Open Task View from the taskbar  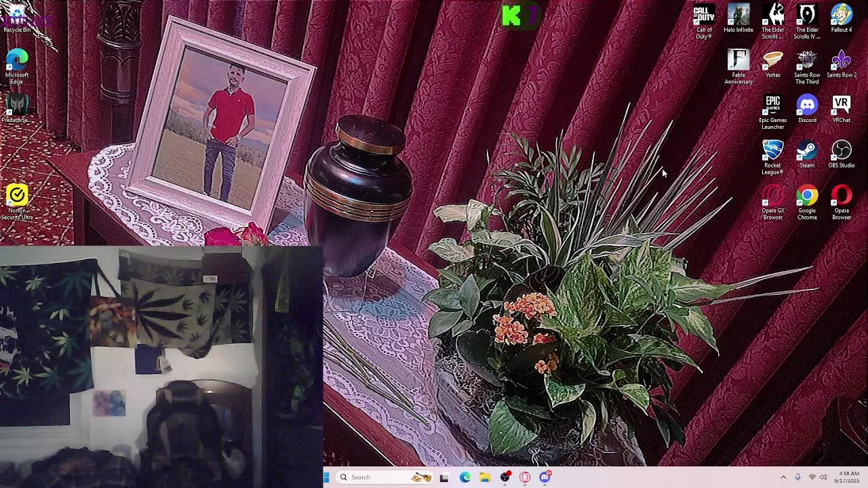click(x=444, y=477)
